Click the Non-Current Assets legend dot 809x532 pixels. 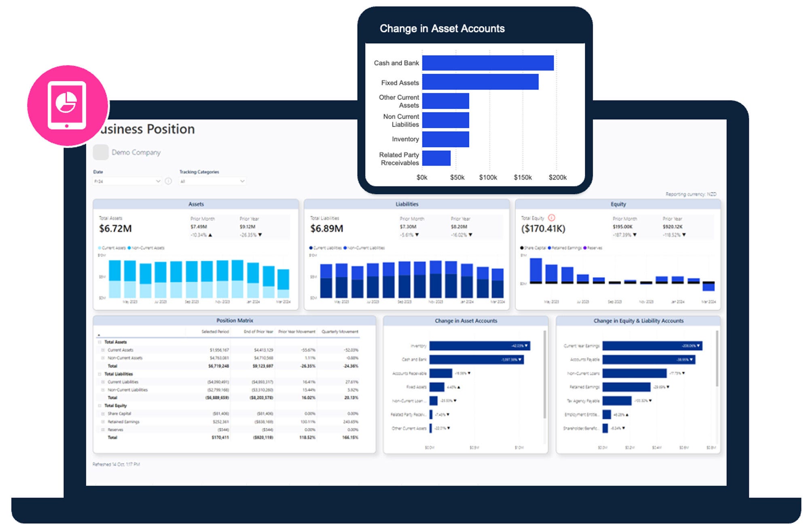click(129, 248)
